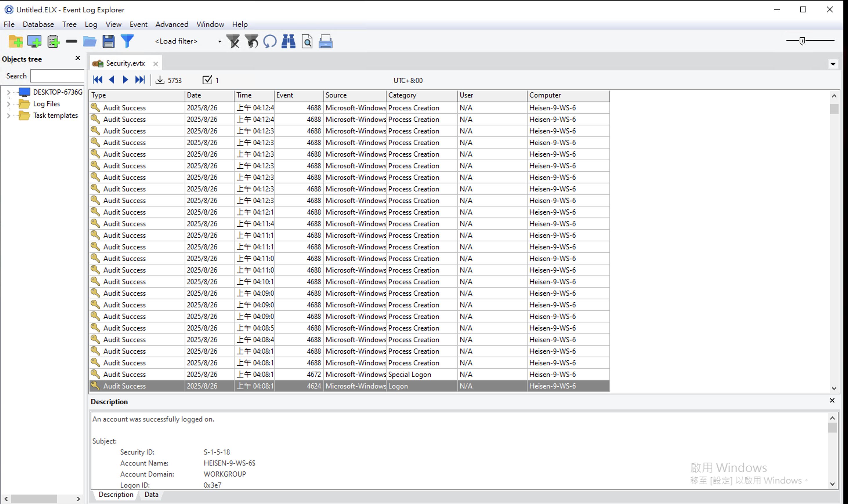The width and height of the screenshot is (848, 504).
Task: Click the binoculars Find icon
Action: click(x=288, y=41)
